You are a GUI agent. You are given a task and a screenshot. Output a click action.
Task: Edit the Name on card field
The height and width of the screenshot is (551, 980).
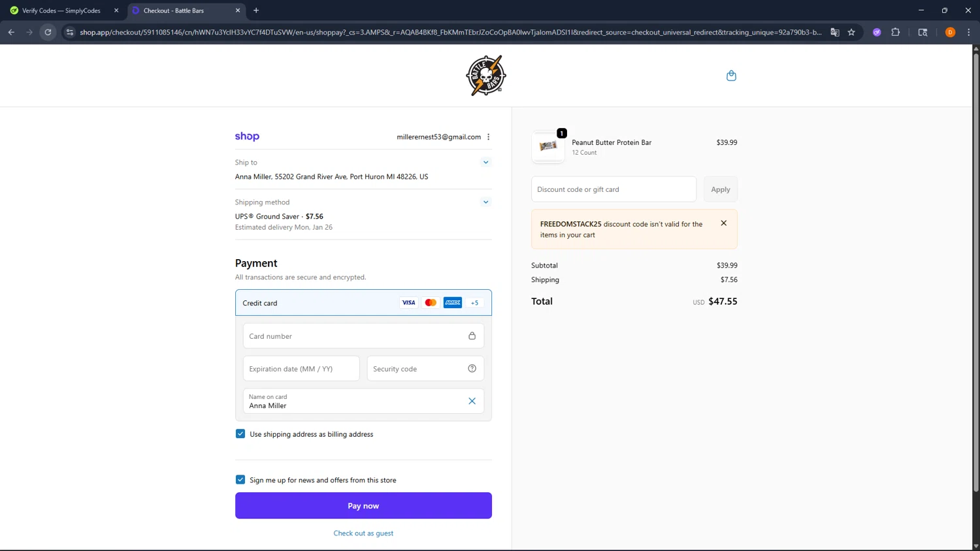(363, 401)
